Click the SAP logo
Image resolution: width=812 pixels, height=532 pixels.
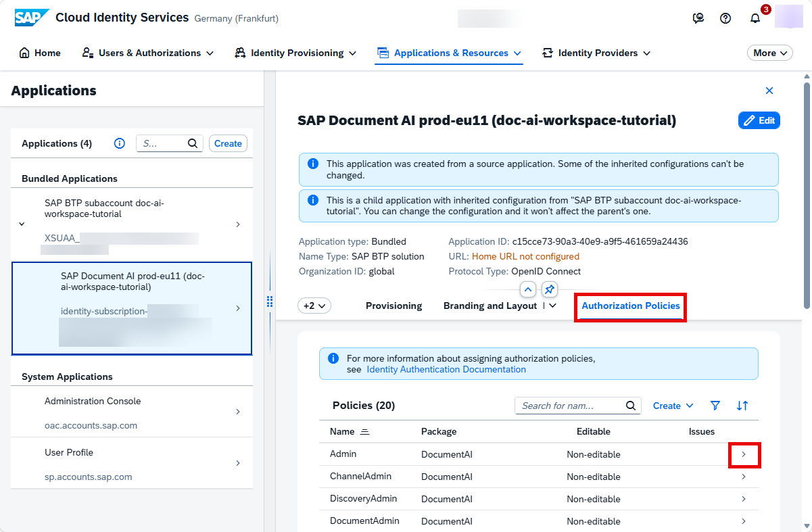(32, 18)
